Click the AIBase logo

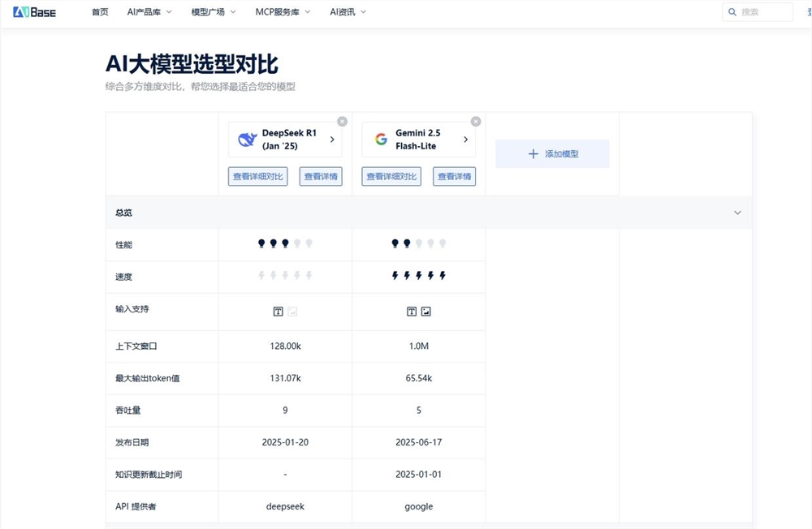(x=34, y=12)
